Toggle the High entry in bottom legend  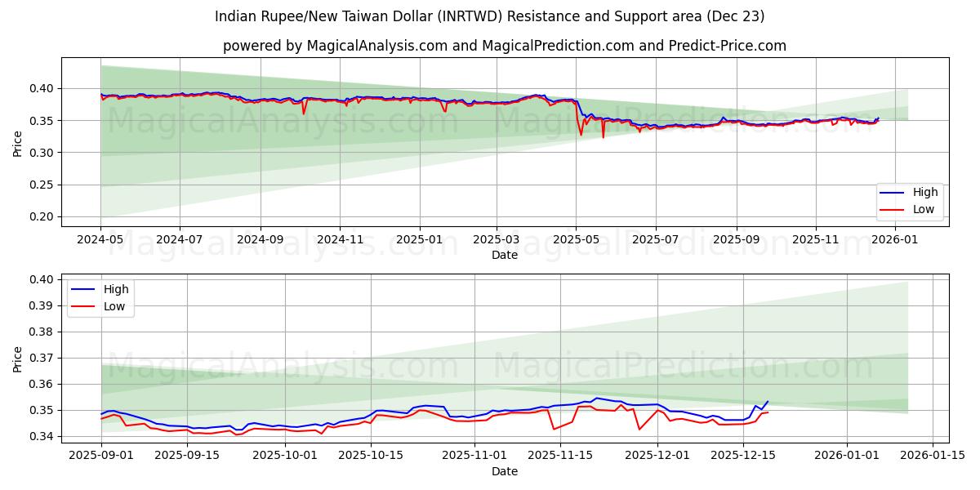(114, 288)
